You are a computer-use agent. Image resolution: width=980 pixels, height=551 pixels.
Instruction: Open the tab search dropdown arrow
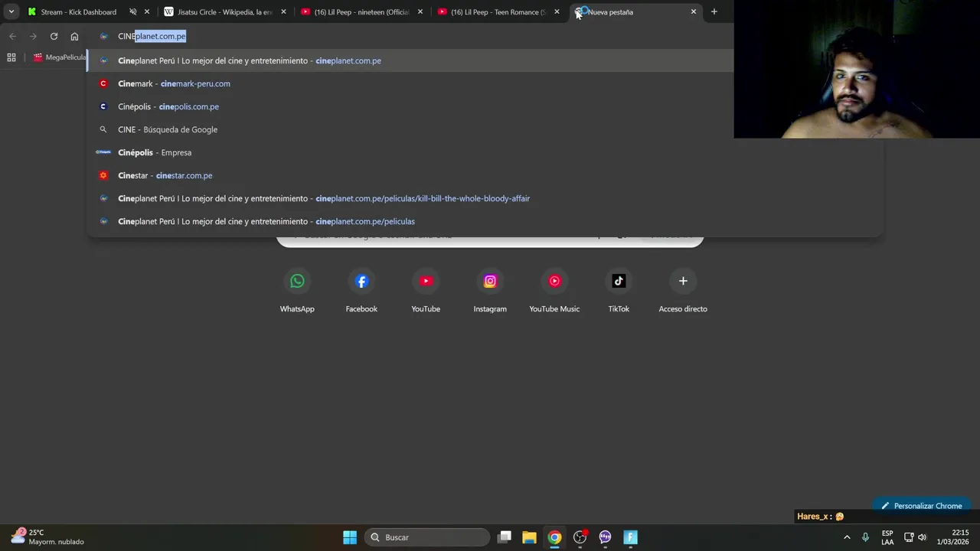[11, 11]
